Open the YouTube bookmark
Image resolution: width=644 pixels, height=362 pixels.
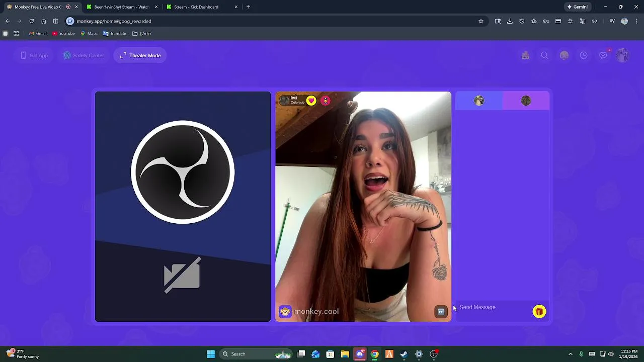[63, 34]
